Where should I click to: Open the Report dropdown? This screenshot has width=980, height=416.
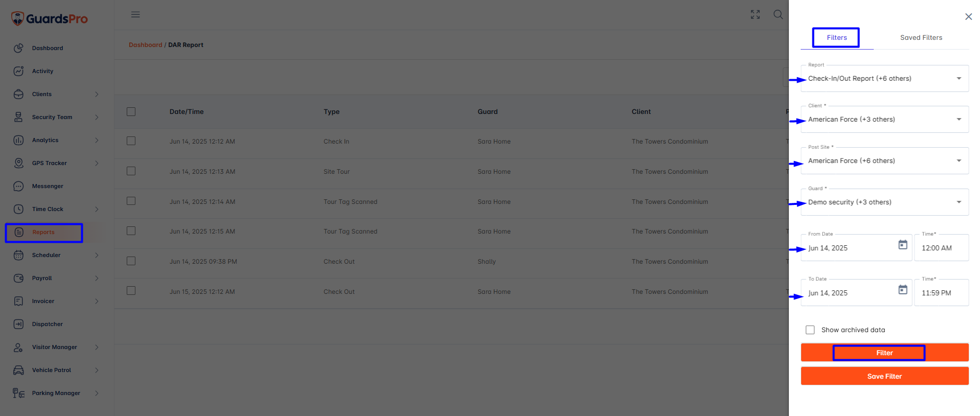click(x=884, y=79)
